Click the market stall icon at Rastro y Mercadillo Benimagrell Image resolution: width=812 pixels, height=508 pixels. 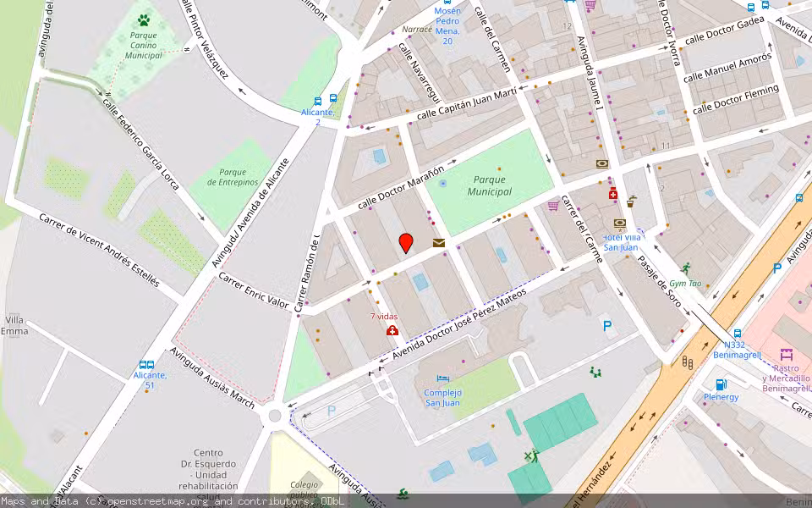tap(787, 354)
